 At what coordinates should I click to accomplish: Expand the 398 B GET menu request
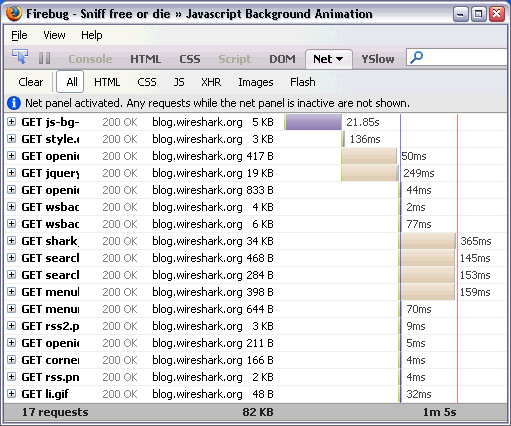click(x=11, y=292)
